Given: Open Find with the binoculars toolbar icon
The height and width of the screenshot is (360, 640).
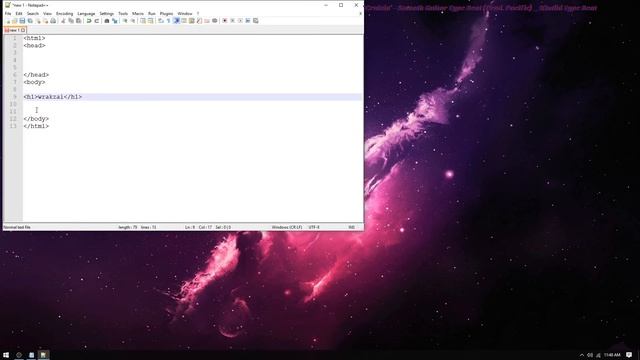Looking at the screenshot, I should tap(107, 21).
